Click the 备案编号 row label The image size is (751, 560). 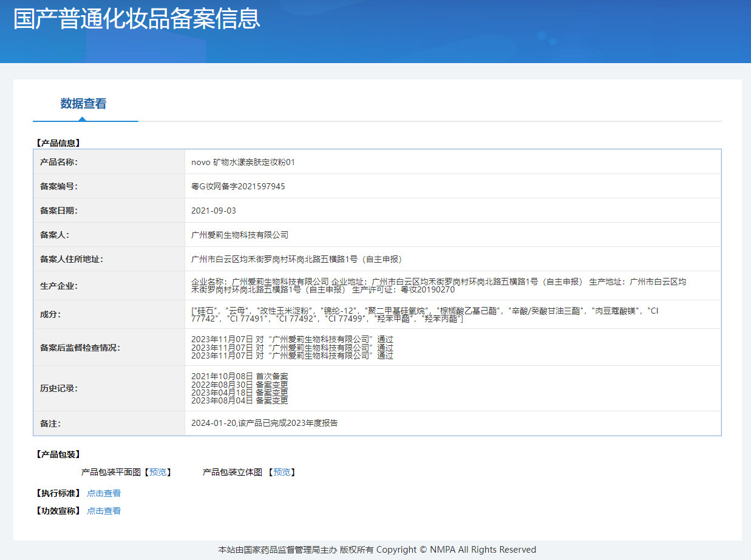pos(59,186)
